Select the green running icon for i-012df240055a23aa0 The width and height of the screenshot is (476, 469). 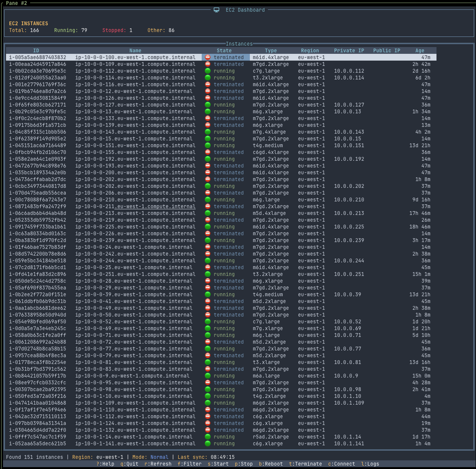click(x=208, y=78)
